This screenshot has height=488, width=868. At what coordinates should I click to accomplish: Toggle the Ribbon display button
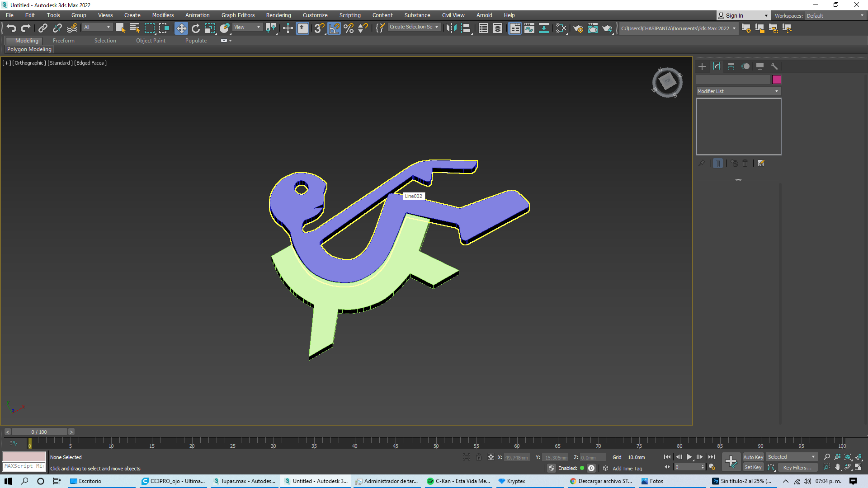515,28
